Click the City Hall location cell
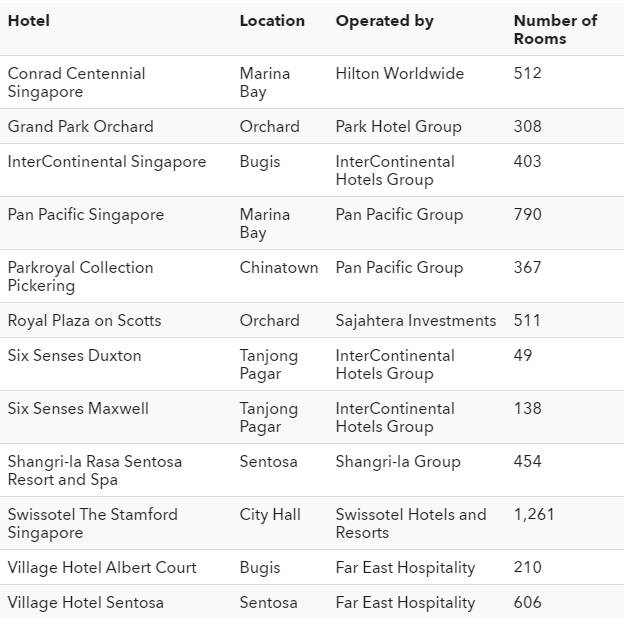 tap(270, 514)
